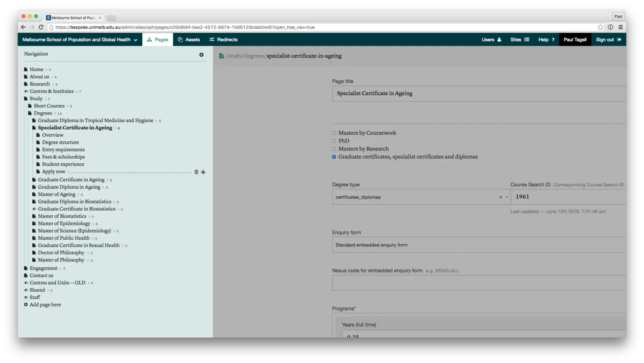Viewport: 644px width, 363px height.
Task: Delete the Apply now page with trash icon
Action: coord(196,172)
